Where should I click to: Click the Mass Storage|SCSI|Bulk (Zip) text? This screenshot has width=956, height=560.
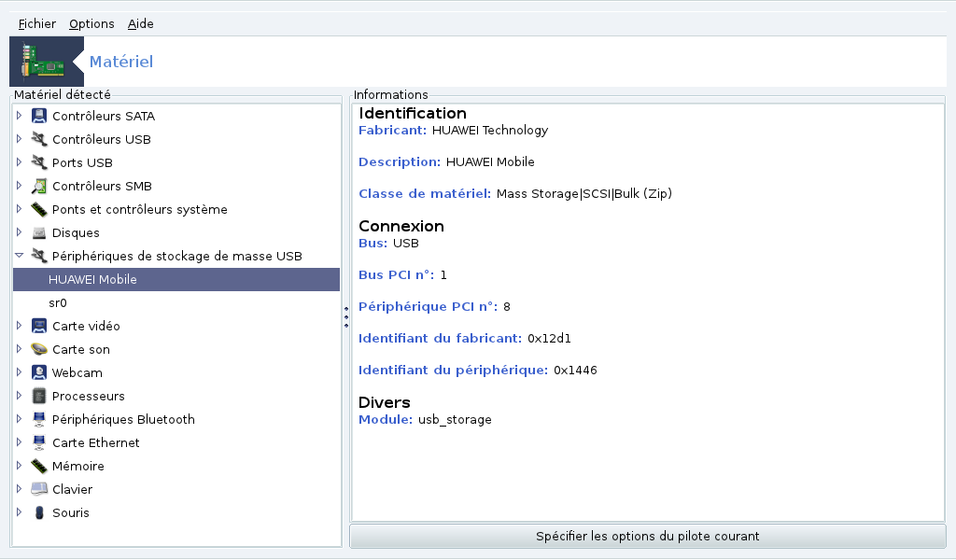584,194
